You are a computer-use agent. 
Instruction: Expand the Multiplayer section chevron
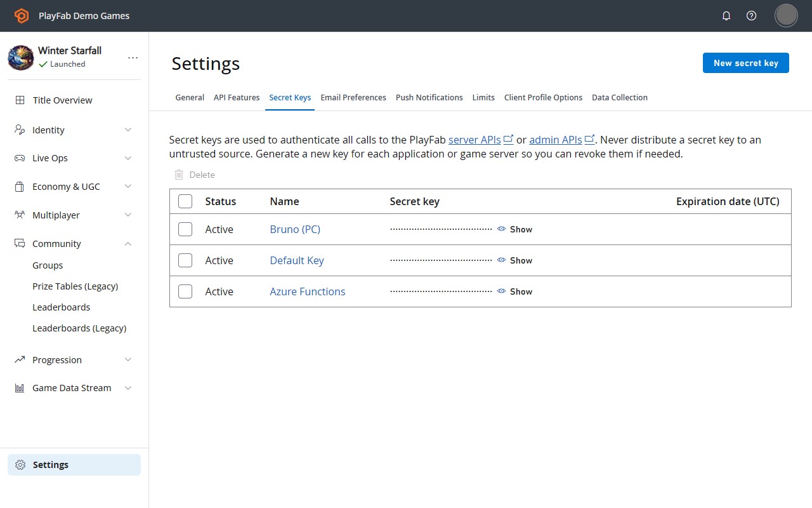(128, 215)
